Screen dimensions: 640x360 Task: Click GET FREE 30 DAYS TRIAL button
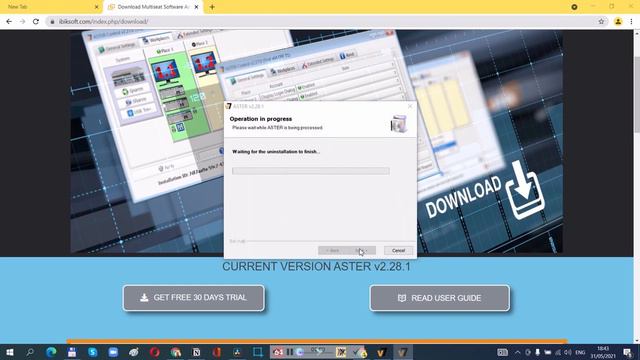[193, 298]
